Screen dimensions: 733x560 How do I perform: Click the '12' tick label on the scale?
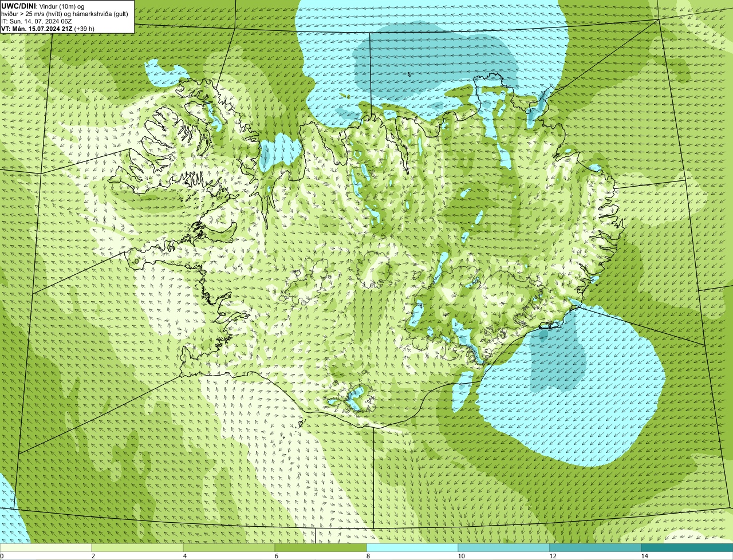[553, 556]
